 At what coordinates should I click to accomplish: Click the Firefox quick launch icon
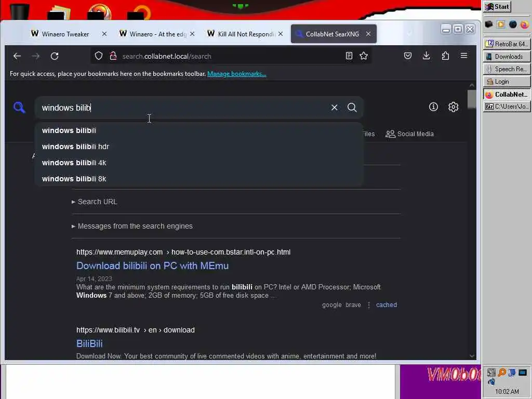point(524,24)
